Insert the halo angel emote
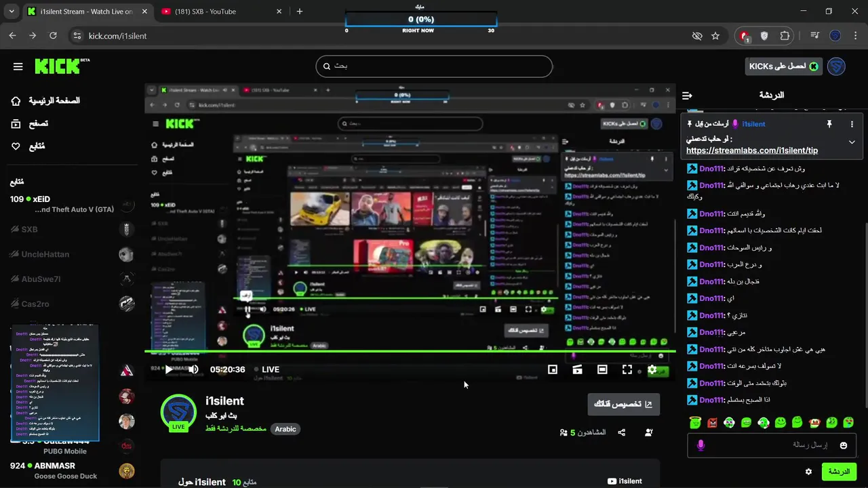868x488 pixels. [x=695, y=422]
